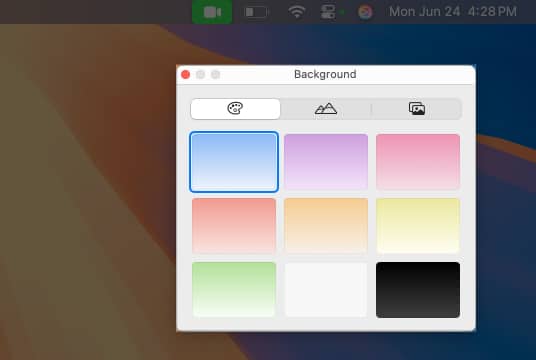Pick the yellow gradient swatch

pos(418,226)
